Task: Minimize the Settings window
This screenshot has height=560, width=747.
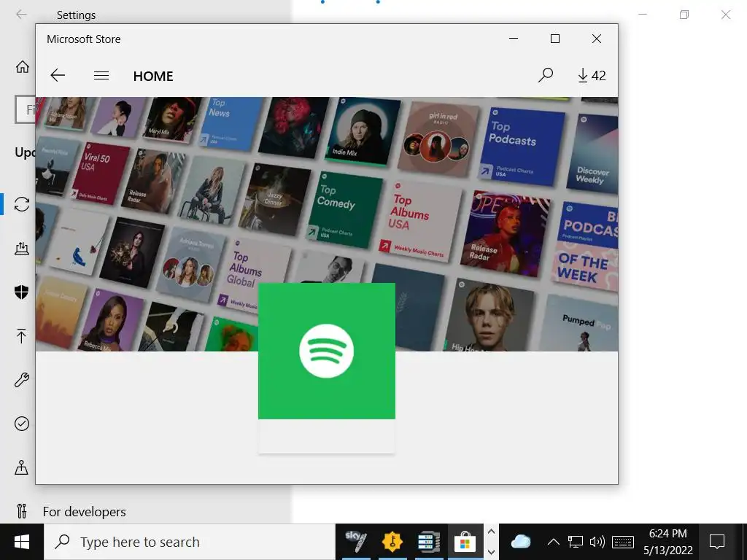Action: [x=643, y=15]
